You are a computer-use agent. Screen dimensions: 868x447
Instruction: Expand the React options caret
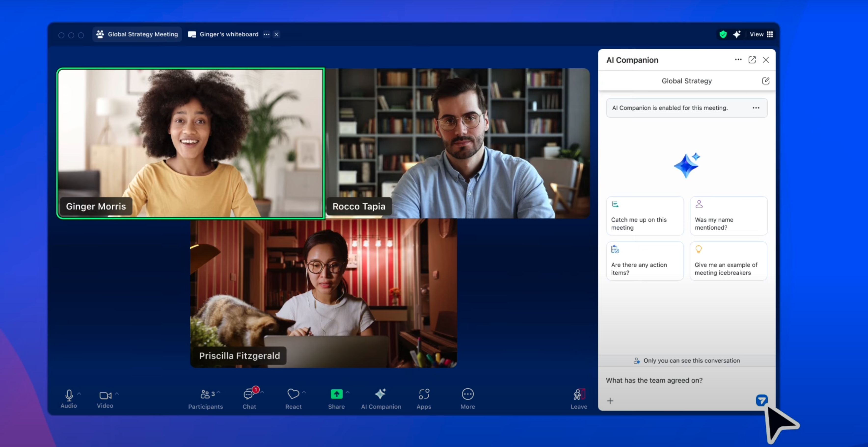click(x=304, y=393)
